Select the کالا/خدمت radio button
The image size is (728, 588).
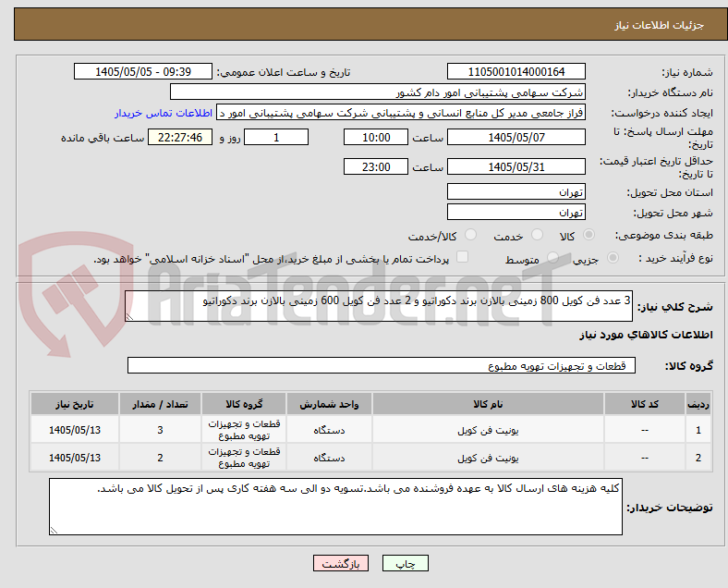[470, 235]
